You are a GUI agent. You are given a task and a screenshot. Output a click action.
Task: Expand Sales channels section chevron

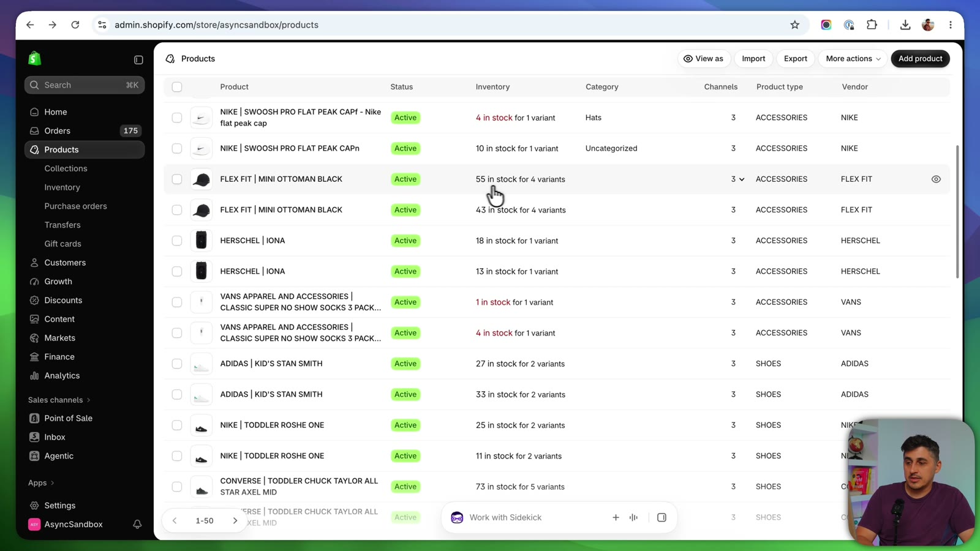(x=89, y=400)
